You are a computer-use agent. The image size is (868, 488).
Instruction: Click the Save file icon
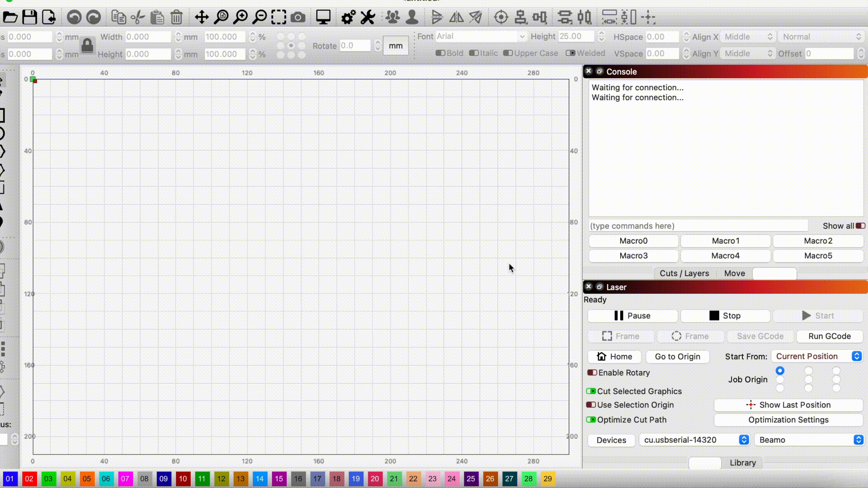click(29, 17)
